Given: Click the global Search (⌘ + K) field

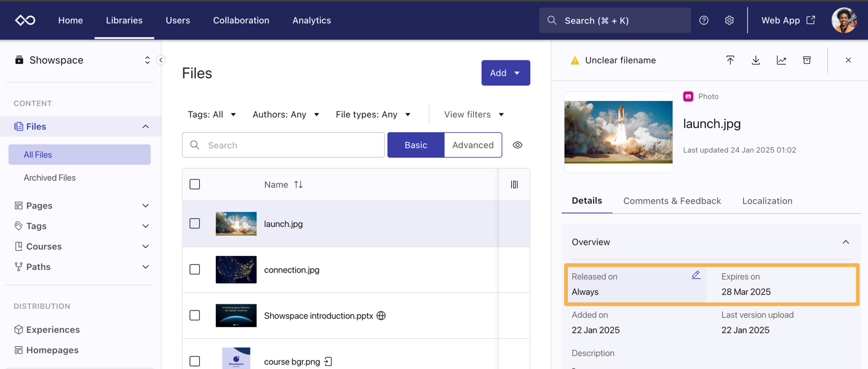Looking at the screenshot, I should (x=615, y=20).
